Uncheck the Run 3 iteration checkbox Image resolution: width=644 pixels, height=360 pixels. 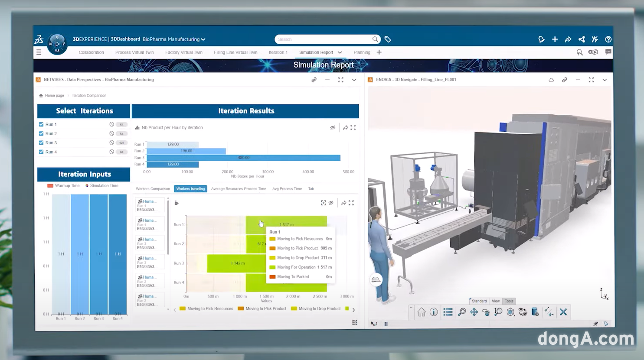coord(41,143)
